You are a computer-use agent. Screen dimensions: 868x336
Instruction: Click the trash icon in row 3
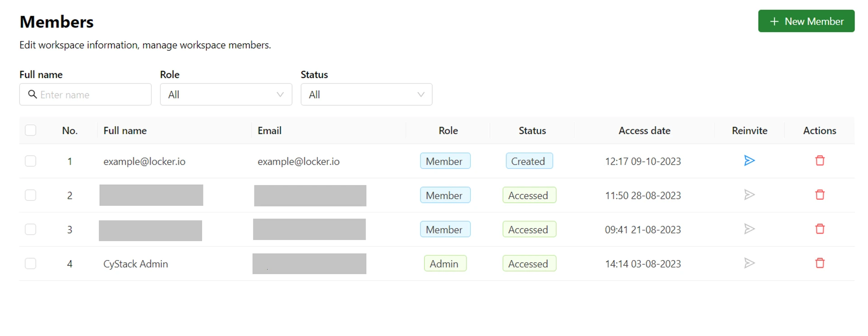(820, 229)
